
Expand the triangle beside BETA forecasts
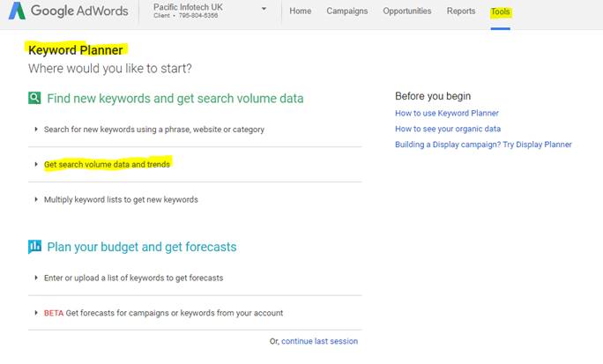tap(36, 313)
